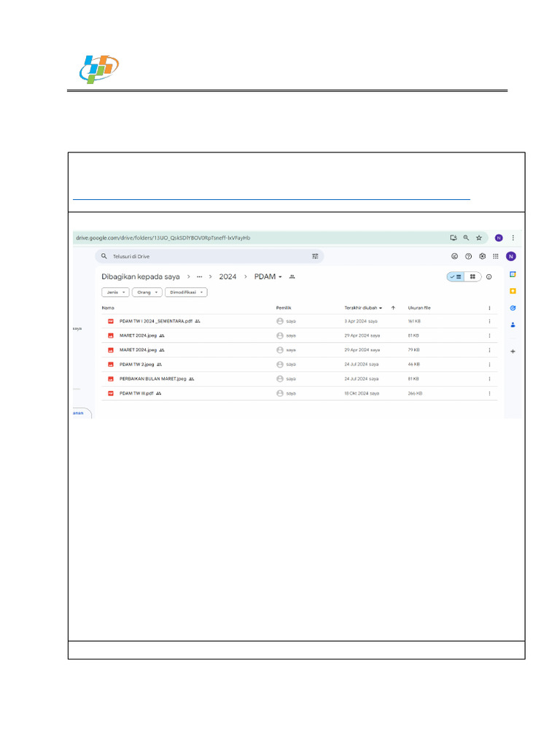
Task: Open the Google apps grid
Action: 496,256
